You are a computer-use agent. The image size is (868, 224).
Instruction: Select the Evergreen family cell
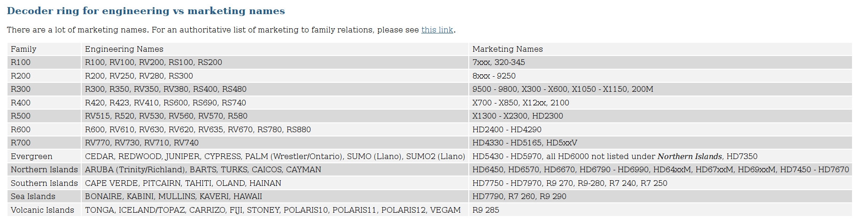click(31, 157)
